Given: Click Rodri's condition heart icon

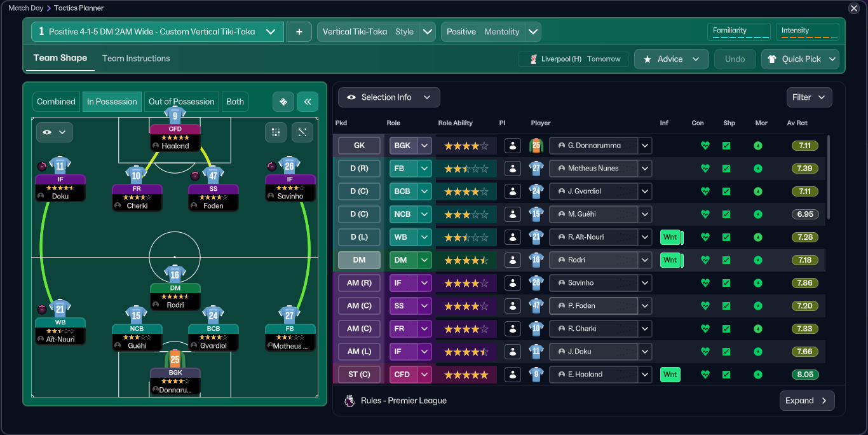Looking at the screenshot, I should coord(705,260).
